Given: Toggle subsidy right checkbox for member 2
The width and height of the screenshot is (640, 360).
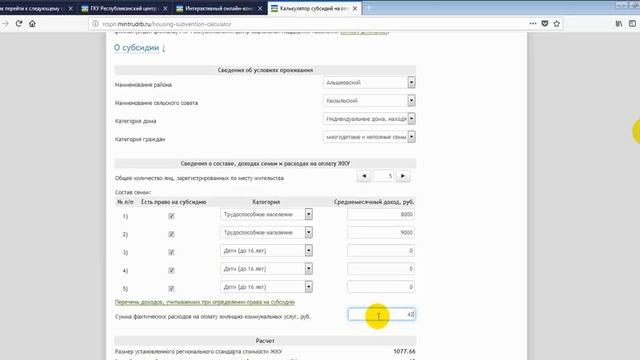Looking at the screenshot, I should pyautogui.click(x=171, y=234).
